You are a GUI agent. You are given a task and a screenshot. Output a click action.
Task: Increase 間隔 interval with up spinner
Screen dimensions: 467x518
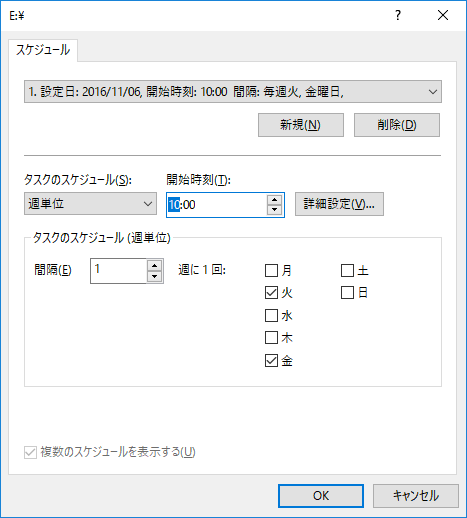pyautogui.click(x=154, y=266)
